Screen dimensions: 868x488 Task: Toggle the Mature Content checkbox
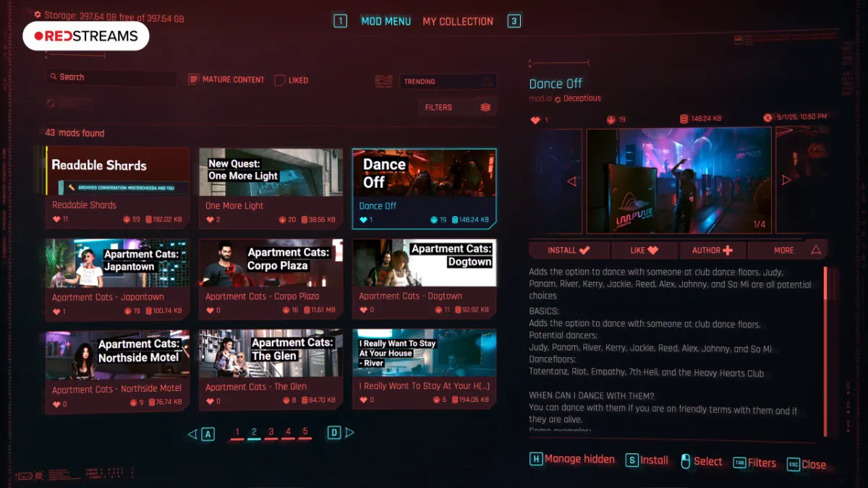tap(193, 80)
